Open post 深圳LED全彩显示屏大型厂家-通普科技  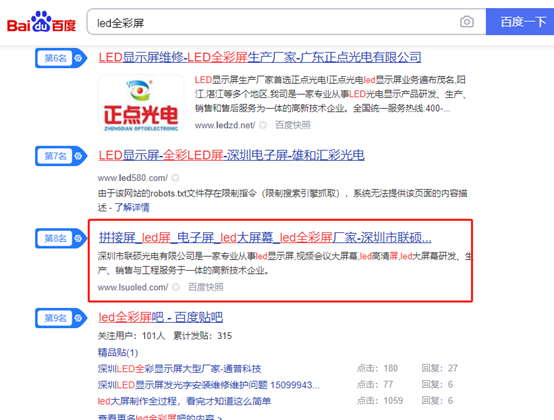[179, 369]
